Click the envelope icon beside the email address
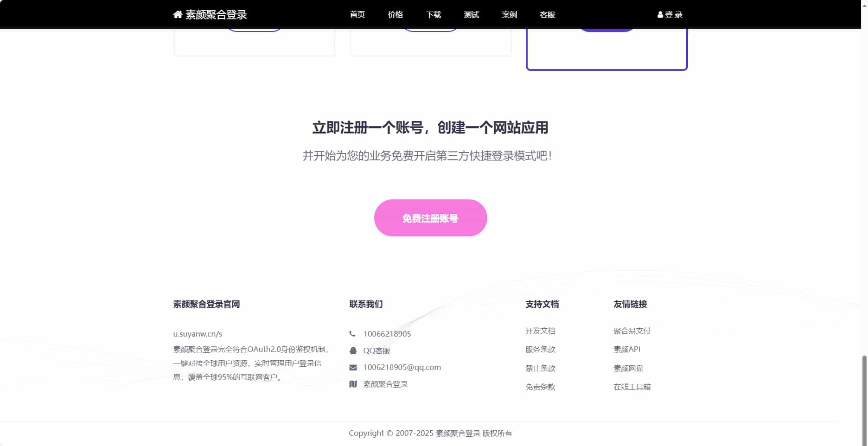The image size is (868, 446). point(353,368)
